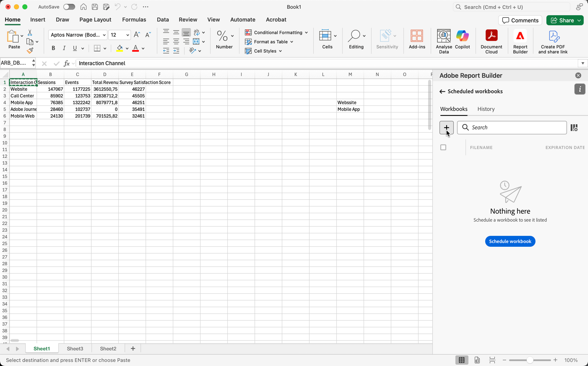This screenshot has width=588, height=366.
Task: Go to Home icon in title bar
Action: pos(83,7)
